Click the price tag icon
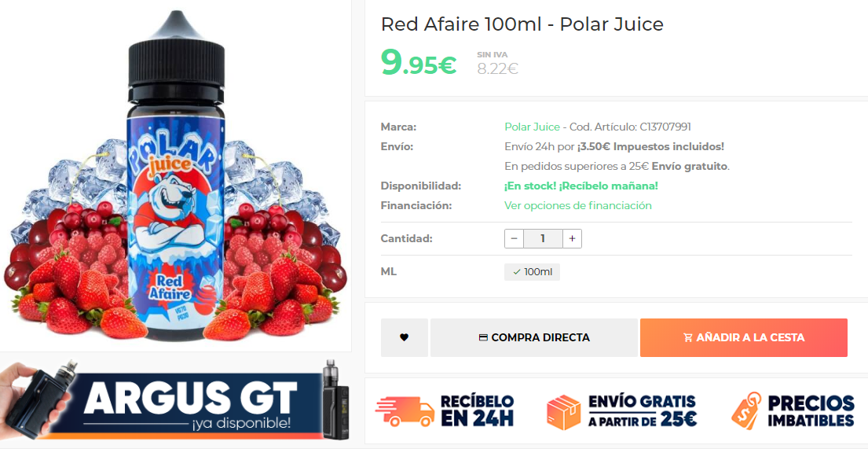868x449 pixels. pyautogui.click(x=746, y=410)
